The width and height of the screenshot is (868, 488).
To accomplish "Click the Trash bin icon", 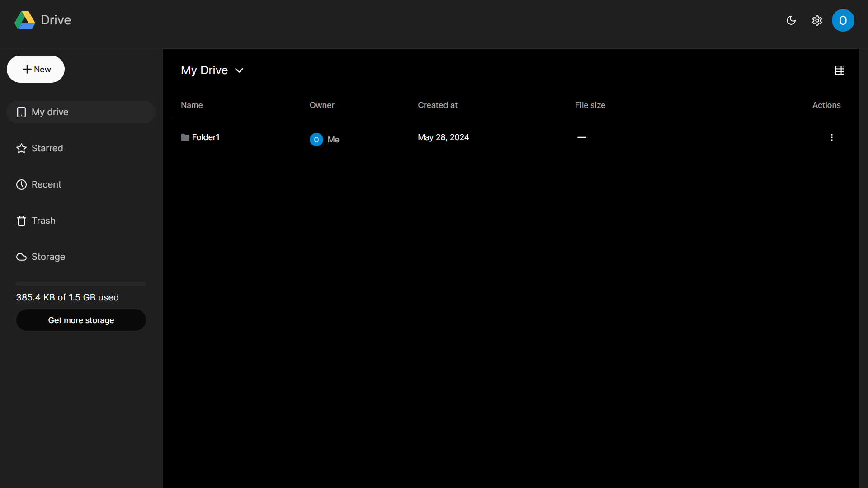I will pyautogui.click(x=21, y=221).
